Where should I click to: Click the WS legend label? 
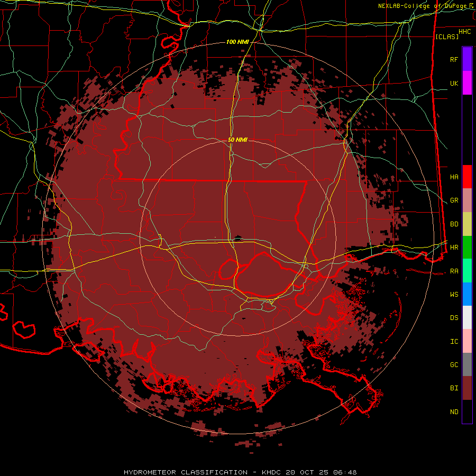tap(454, 294)
